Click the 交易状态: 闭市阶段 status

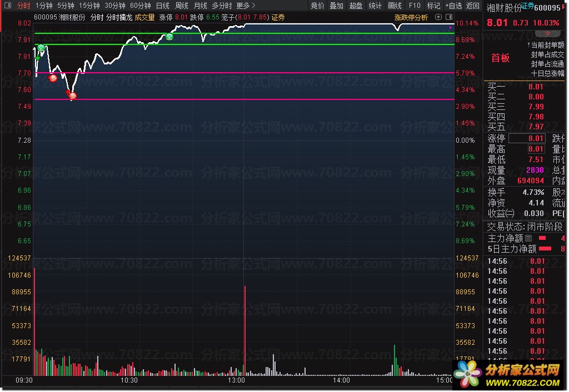(525, 227)
